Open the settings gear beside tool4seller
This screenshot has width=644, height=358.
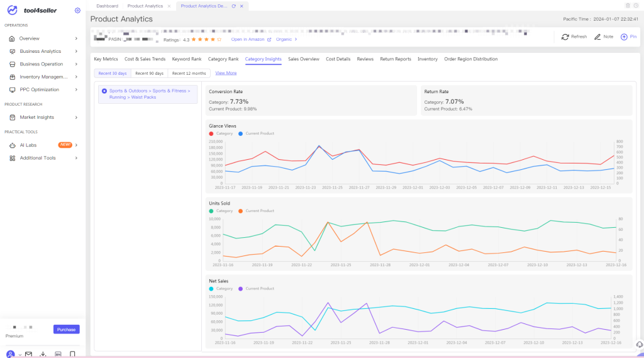pyautogui.click(x=77, y=10)
